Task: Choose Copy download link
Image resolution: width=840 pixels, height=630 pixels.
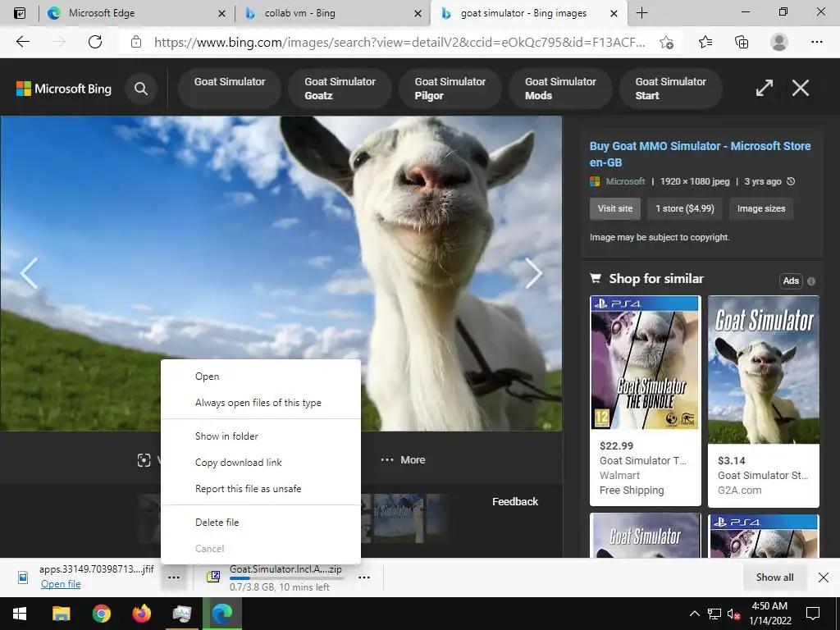Action: pos(261,463)
